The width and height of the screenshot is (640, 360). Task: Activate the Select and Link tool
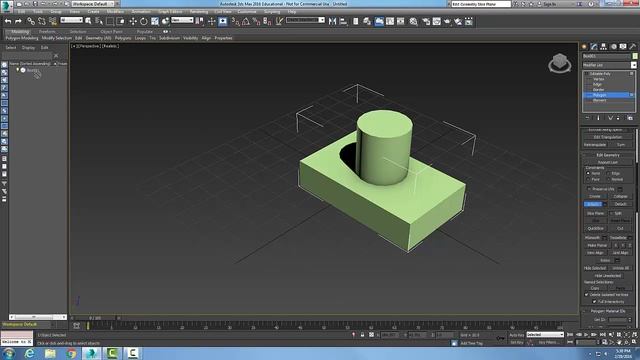click(31, 21)
